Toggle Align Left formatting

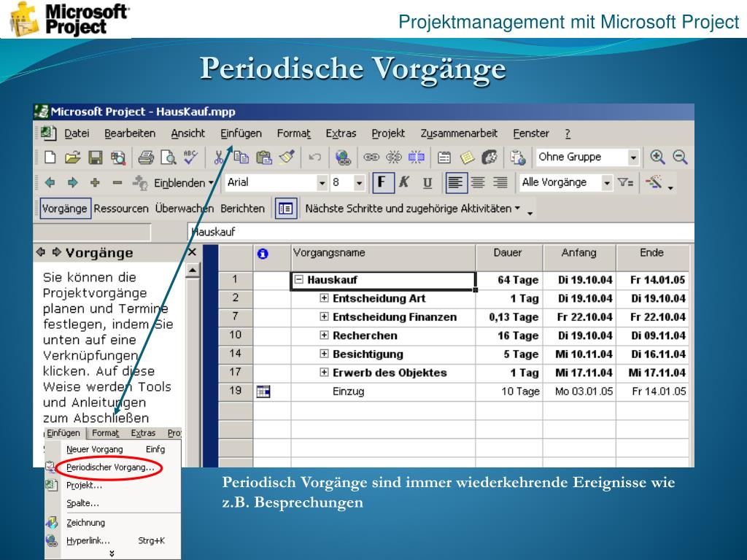[455, 182]
